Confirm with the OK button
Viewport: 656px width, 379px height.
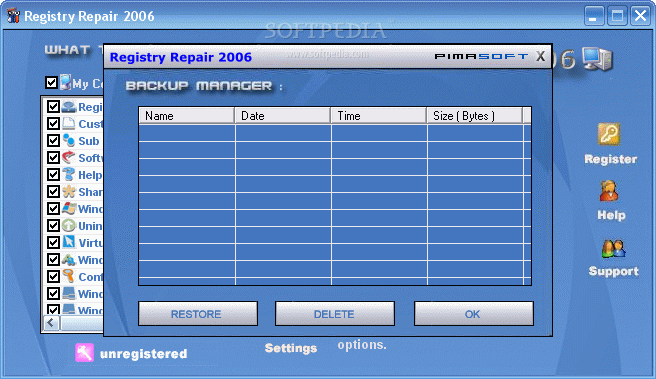[x=474, y=314]
